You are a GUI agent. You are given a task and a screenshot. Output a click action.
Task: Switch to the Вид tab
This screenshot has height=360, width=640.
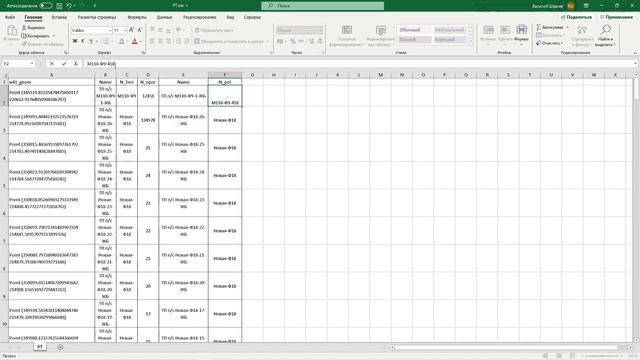coord(231,17)
